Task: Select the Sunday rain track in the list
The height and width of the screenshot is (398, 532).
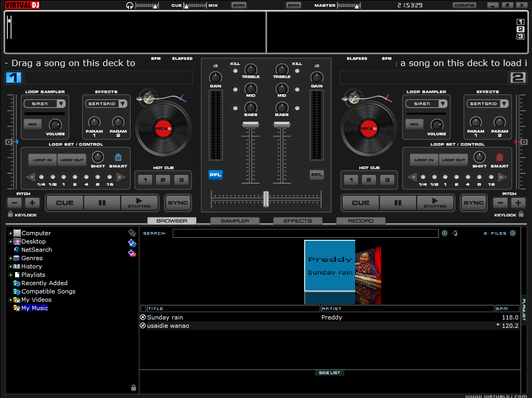Action: tap(208, 317)
